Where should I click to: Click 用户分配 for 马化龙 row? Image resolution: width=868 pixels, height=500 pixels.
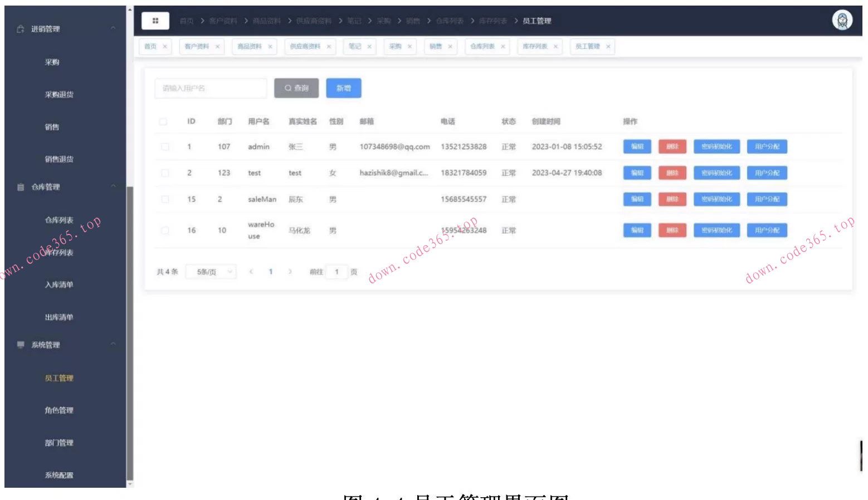tap(767, 230)
